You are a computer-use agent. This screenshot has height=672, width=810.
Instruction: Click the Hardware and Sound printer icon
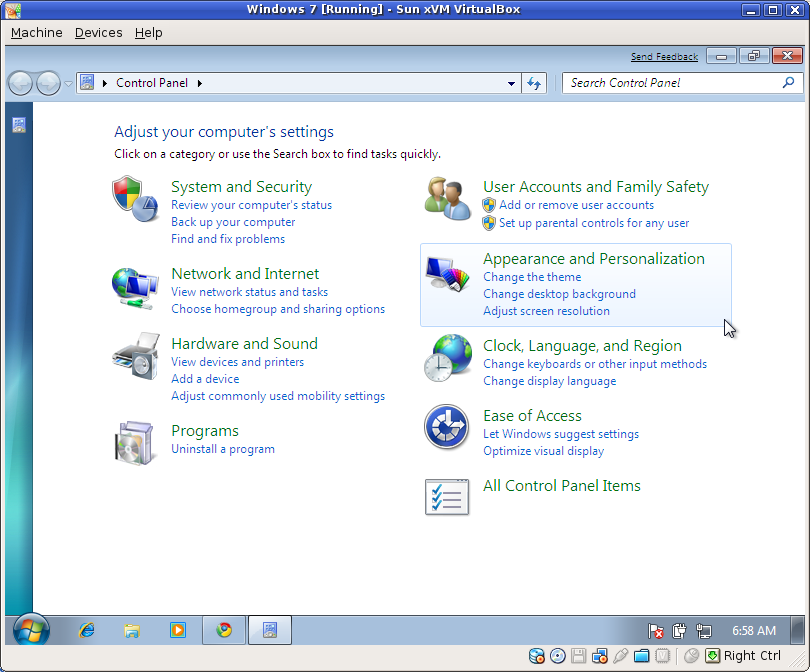(x=135, y=354)
